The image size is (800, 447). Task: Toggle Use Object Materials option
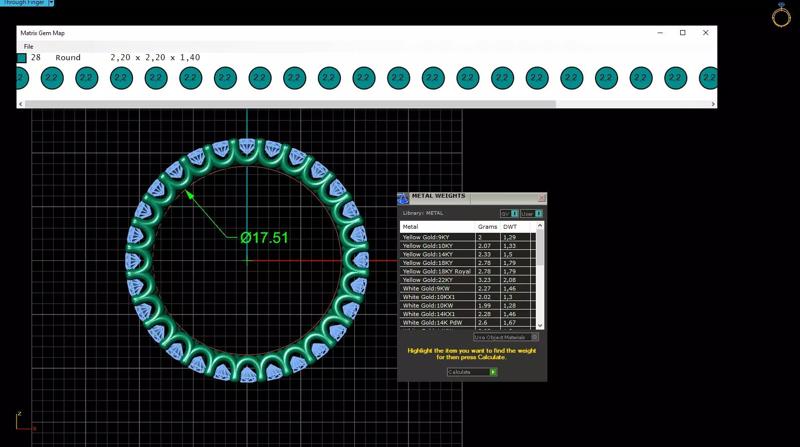click(x=505, y=337)
